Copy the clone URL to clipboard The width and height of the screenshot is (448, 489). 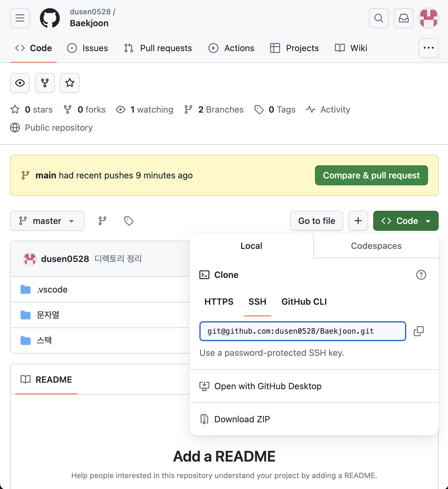point(419,331)
